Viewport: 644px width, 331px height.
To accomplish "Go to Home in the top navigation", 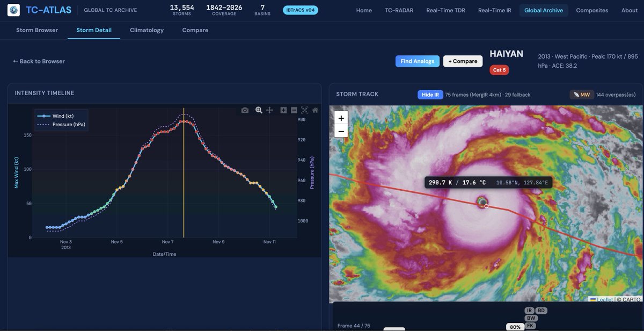I will point(364,10).
